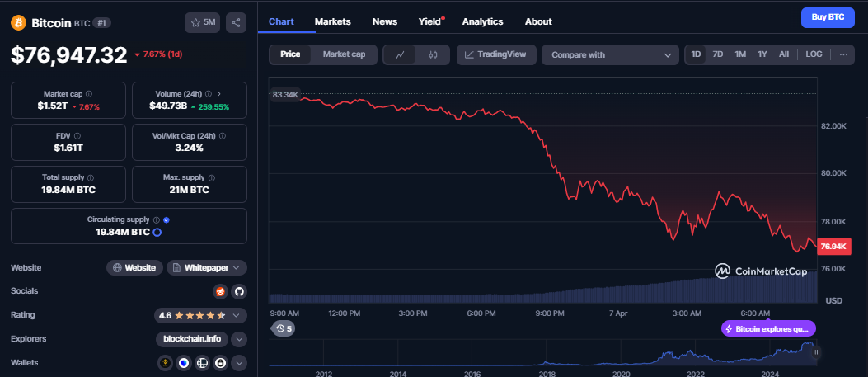
Task: Open the Compare with dropdown
Action: 611,54
